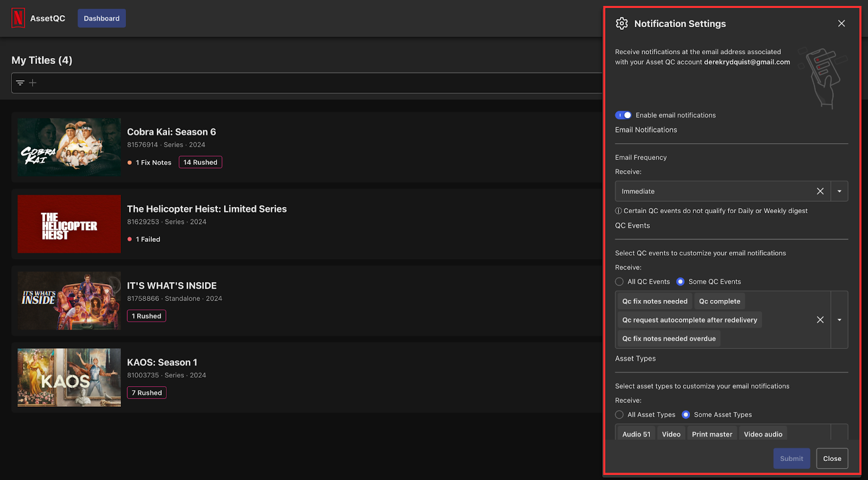The width and height of the screenshot is (868, 480).
Task: Submit the notification settings
Action: pos(792,458)
